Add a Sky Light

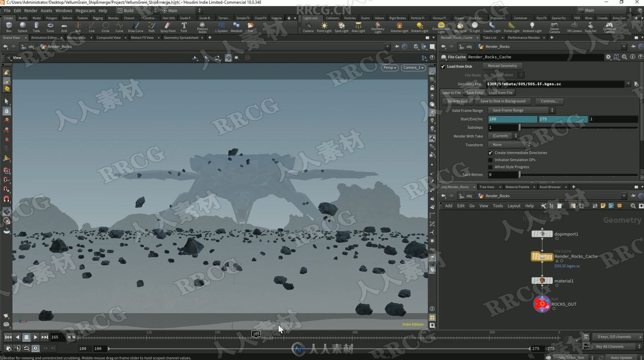(x=460, y=27)
